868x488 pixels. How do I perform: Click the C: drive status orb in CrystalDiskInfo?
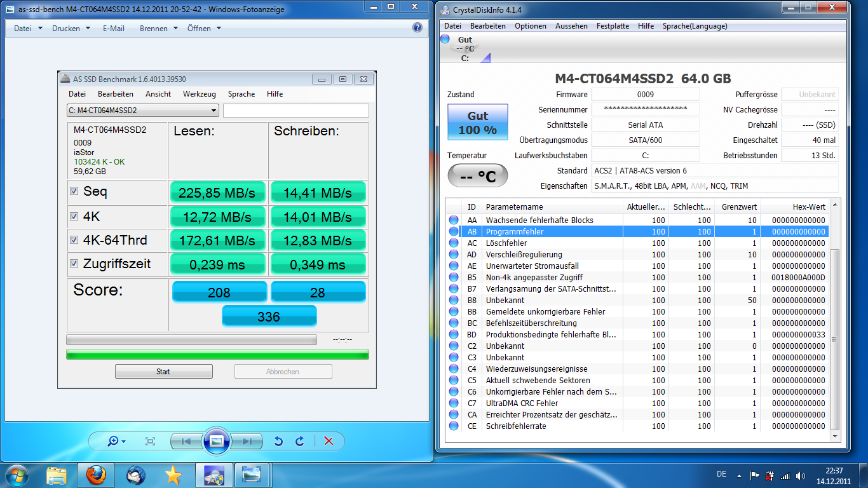click(445, 39)
